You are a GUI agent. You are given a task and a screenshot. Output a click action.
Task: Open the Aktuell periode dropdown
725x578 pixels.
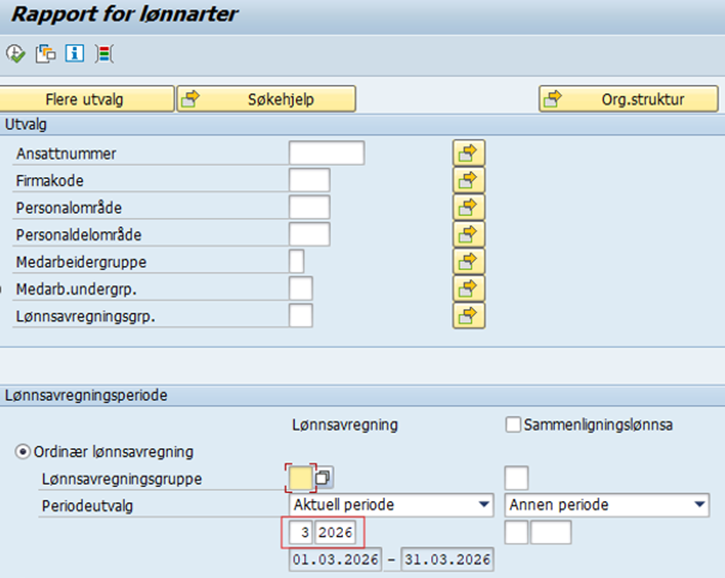[391, 504]
